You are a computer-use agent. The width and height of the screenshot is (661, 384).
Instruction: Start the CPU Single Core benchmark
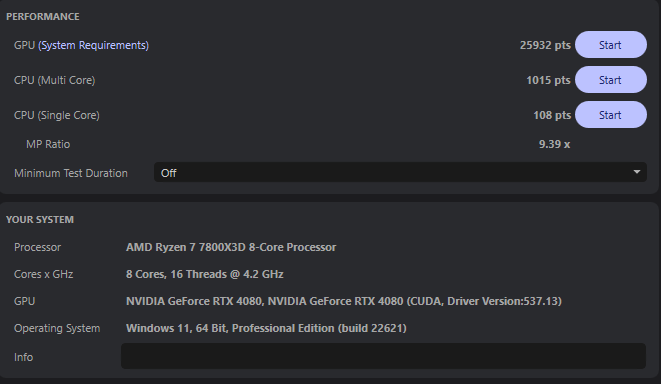[x=611, y=115]
